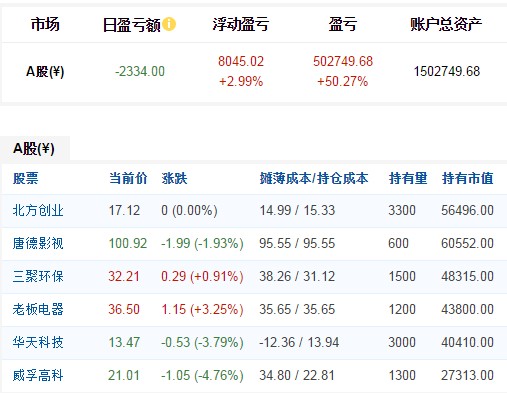Viewport: 507px width, 393px height.
Task: Click the 市场 cell A股(¥) in summary row
Action: tap(45, 71)
